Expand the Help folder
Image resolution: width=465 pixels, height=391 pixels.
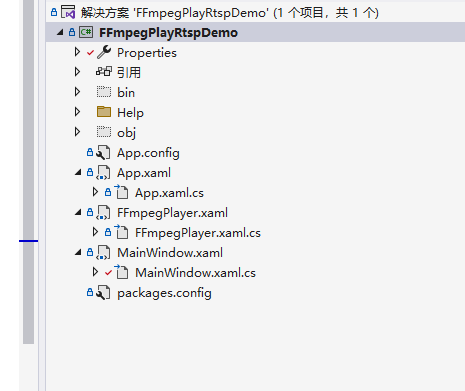[x=77, y=112]
